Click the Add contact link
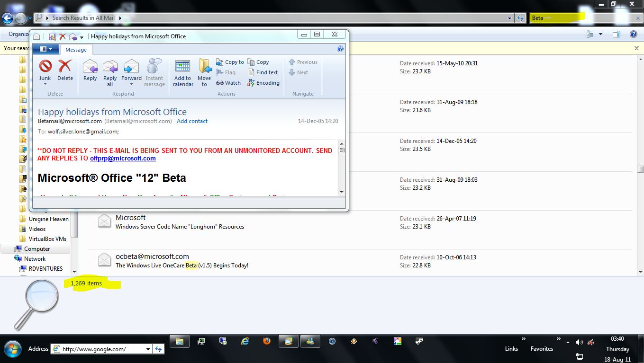644x363 pixels. 192,121
